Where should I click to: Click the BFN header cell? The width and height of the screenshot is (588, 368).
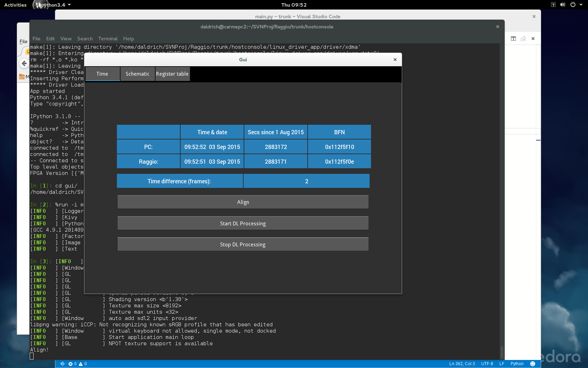point(339,132)
